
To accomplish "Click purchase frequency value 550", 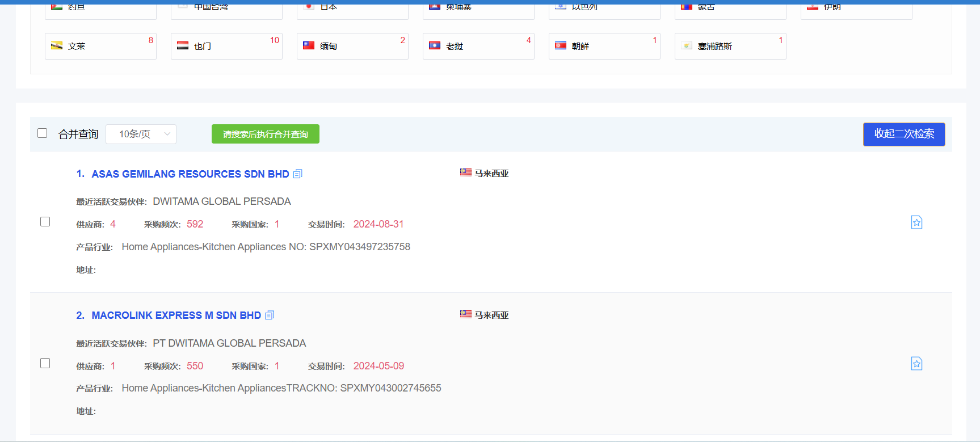I will (195, 366).
